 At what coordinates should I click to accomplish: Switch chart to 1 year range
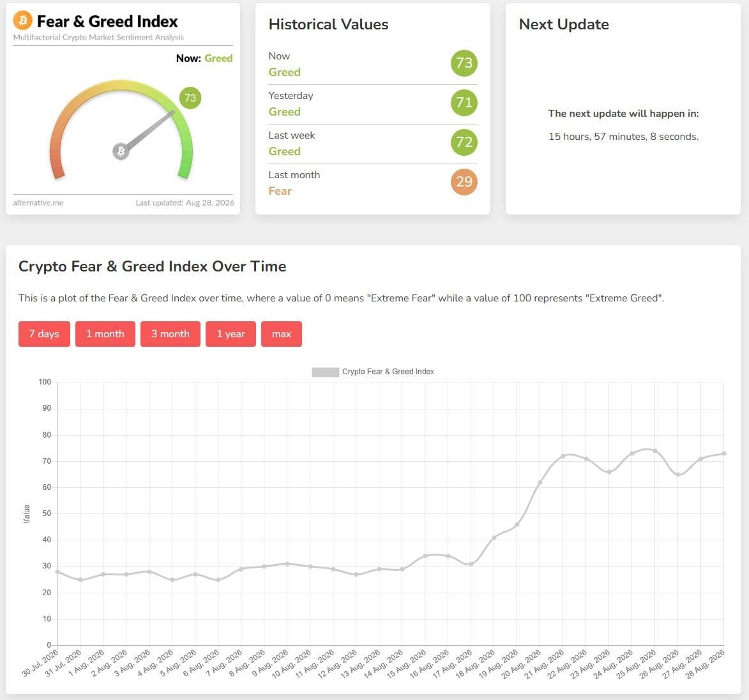tap(231, 334)
